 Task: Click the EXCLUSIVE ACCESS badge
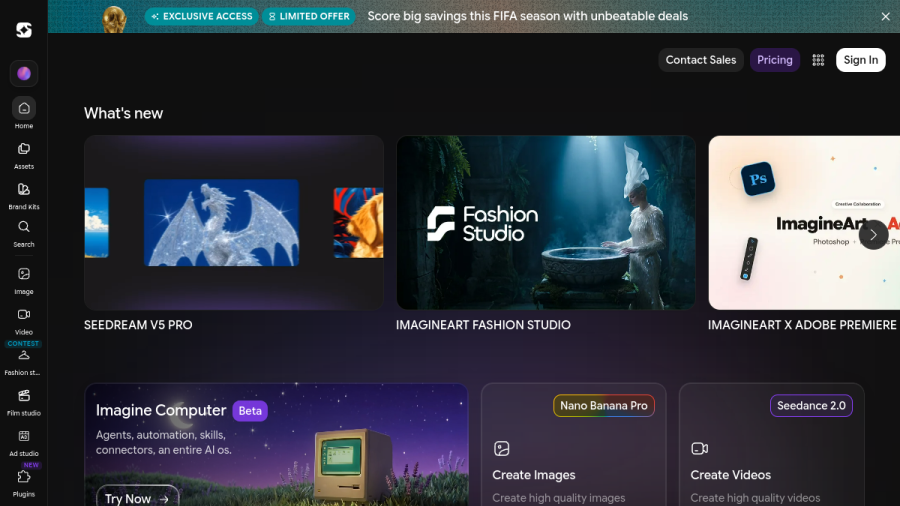(x=201, y=16)
